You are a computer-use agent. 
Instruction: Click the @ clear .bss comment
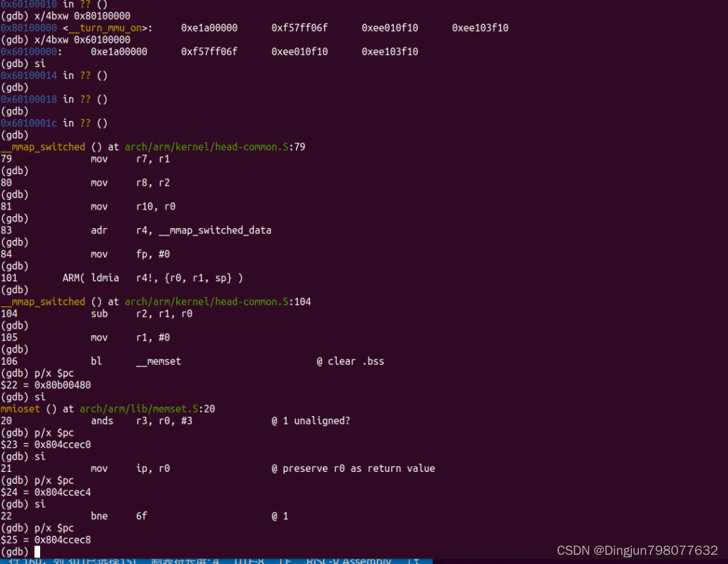[x=351, y=361]
